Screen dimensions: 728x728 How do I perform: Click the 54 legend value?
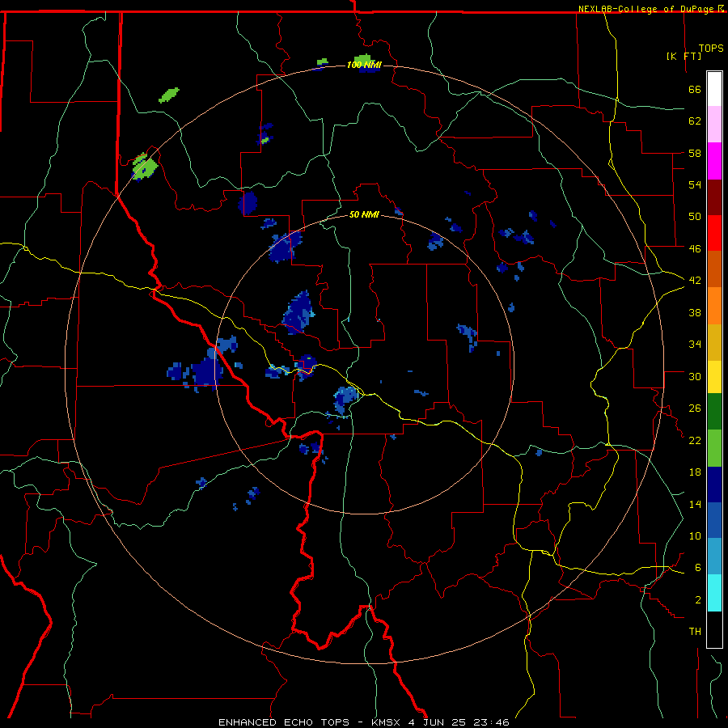click(695, 184)
